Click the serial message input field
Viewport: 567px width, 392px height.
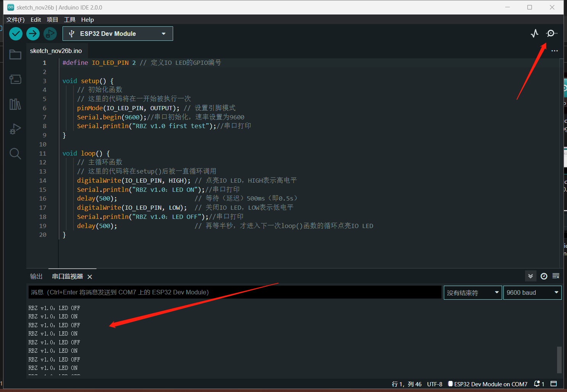pyautogui.click(x=235, y=292)
